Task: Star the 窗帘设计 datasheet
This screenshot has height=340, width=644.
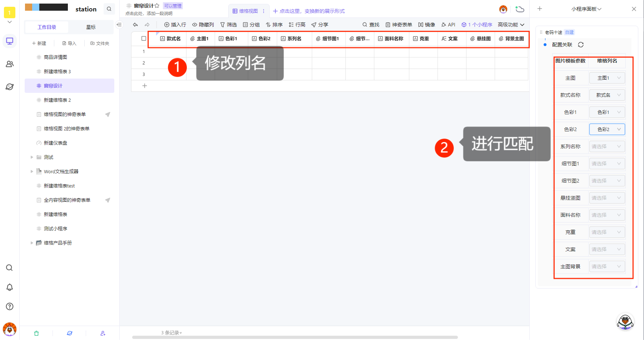Action: (x=157, y=6)
